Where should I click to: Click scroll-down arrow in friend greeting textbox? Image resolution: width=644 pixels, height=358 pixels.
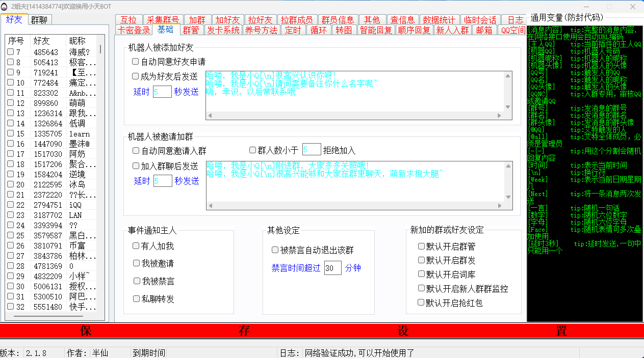(508, 107)
